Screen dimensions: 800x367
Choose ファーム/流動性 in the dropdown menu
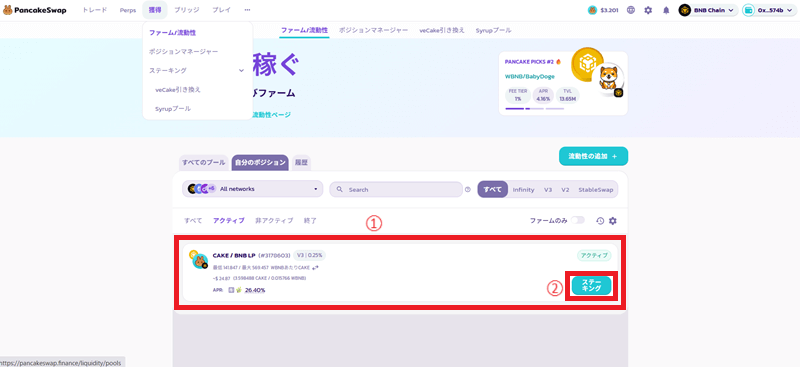pyautogui.click(x=172, y=33)
